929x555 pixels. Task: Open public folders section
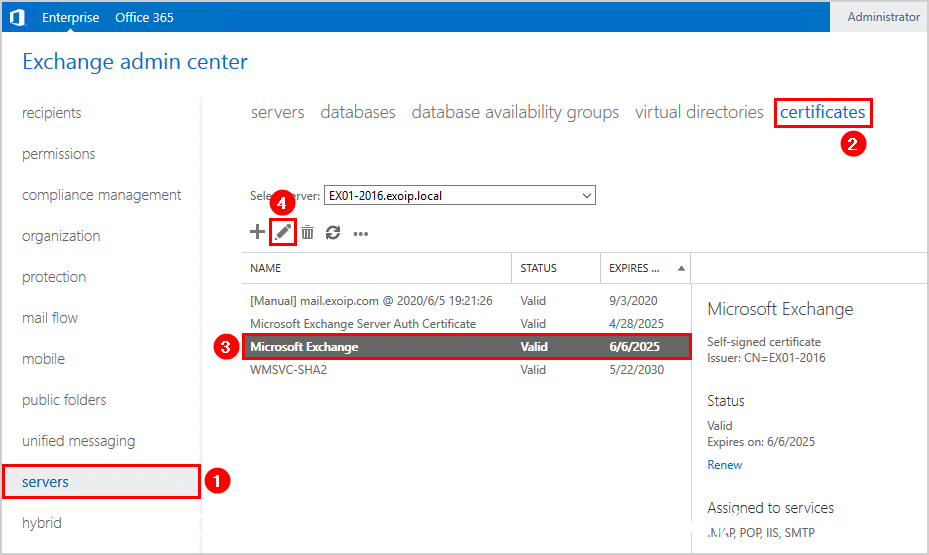click(64, 400)
